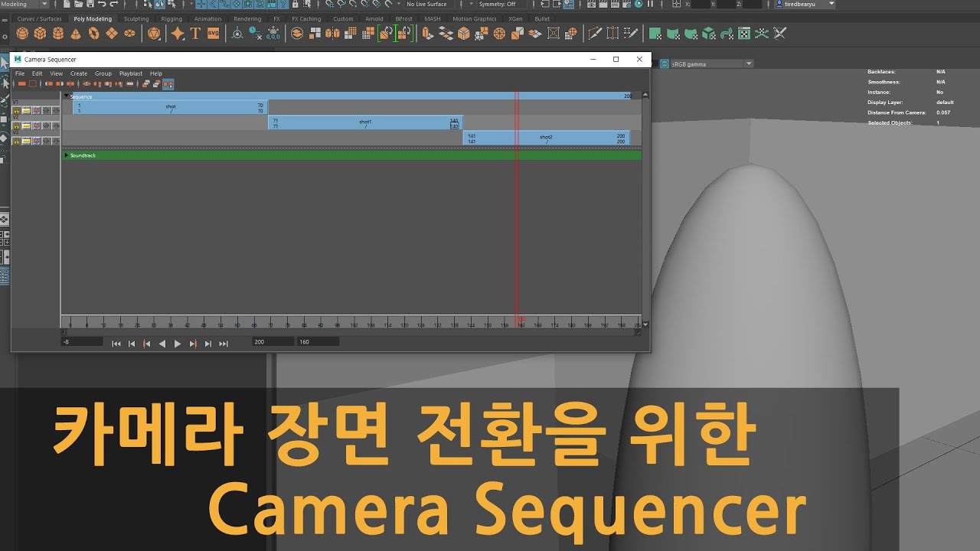The image size is (980, 551).
Task: Switch to the Rigging shelf tab
Action: point(171,19)
